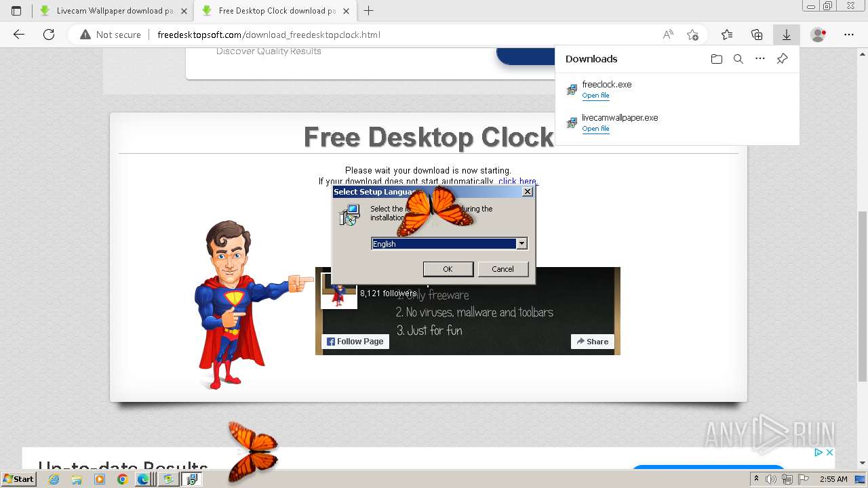Viewport: 868px width, 488px height.
Task: Open file link under livecamwallpaper.exe
Action: point(595,129)
